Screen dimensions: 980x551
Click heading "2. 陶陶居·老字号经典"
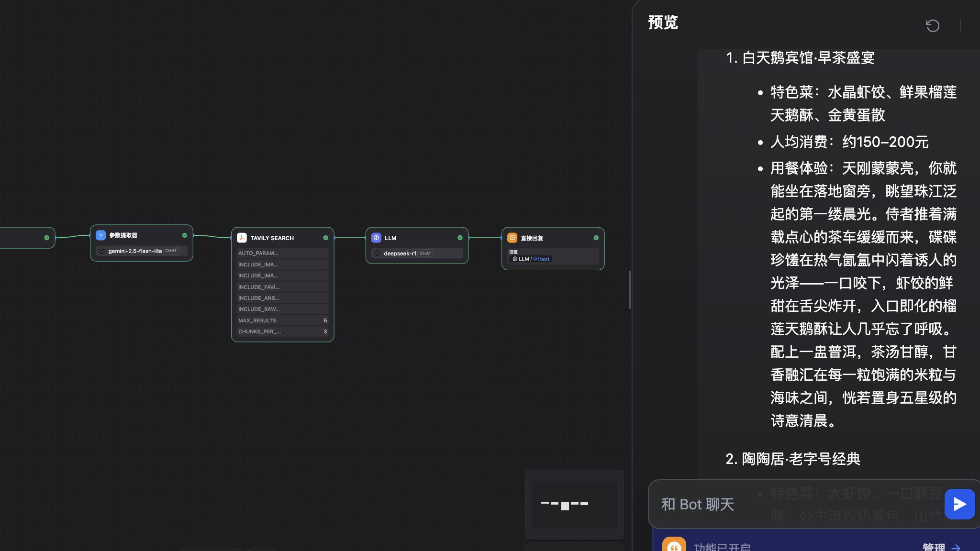pos(793,459)
